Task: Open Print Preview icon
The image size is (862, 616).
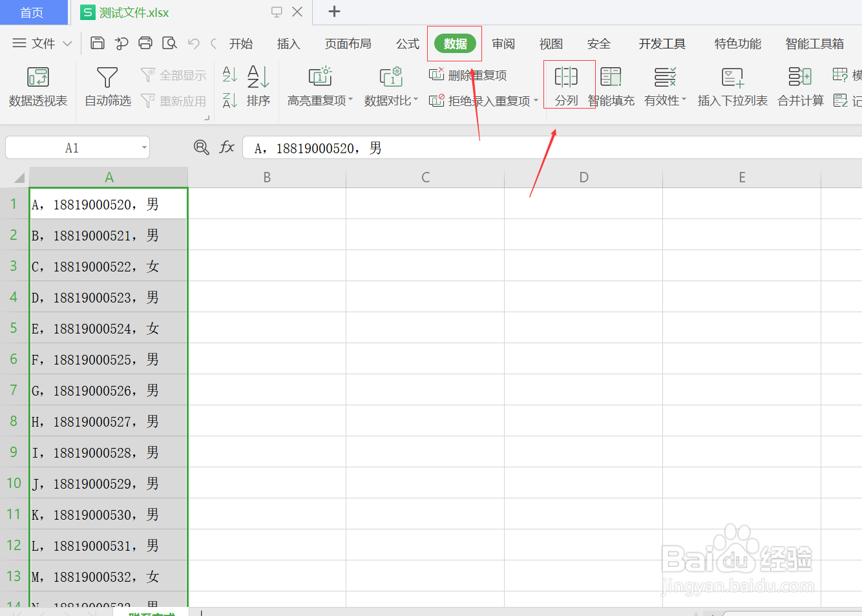Action: point(169,43)
